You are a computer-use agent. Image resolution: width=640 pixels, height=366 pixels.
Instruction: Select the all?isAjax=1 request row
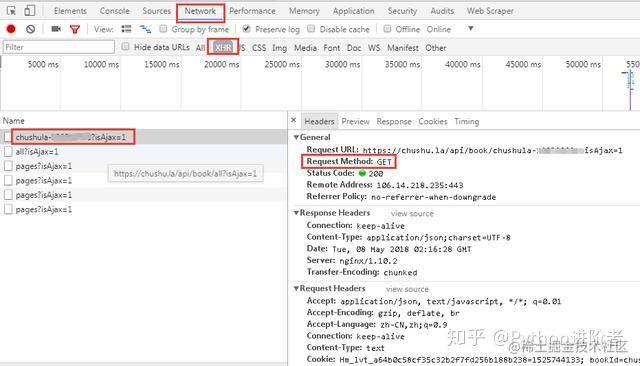pos(144,152)
